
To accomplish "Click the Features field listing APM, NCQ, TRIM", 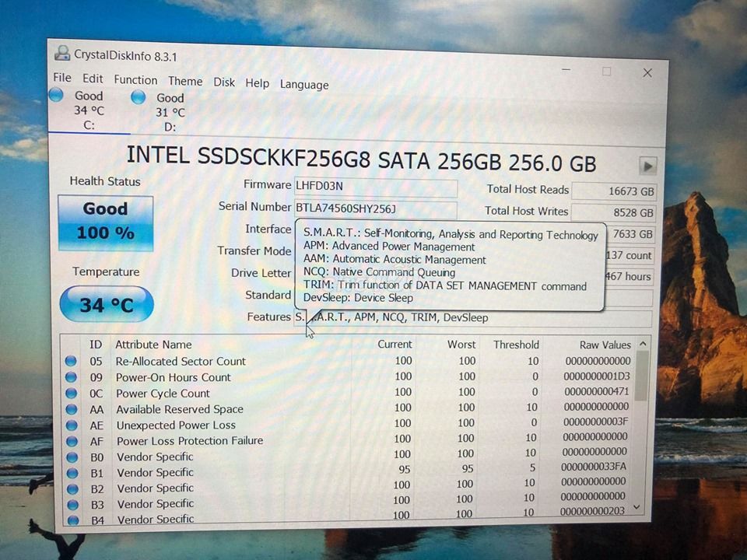I will [x=472, y=318].
